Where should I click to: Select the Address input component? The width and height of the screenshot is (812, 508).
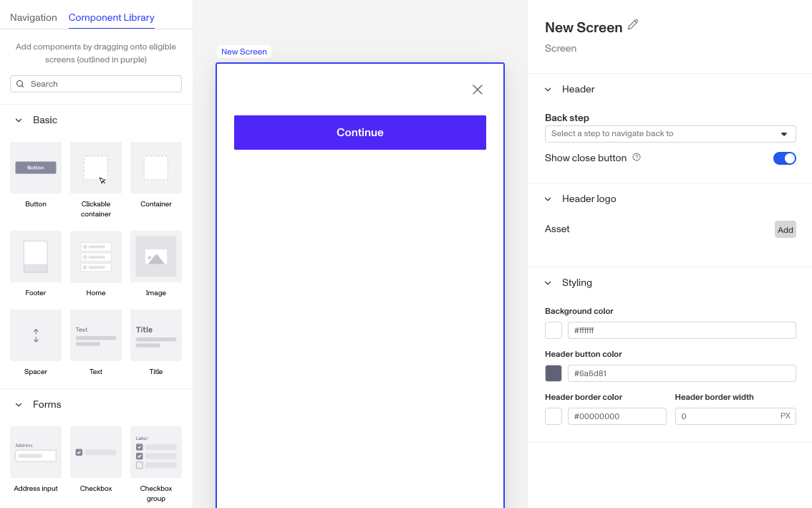(36, 452)
